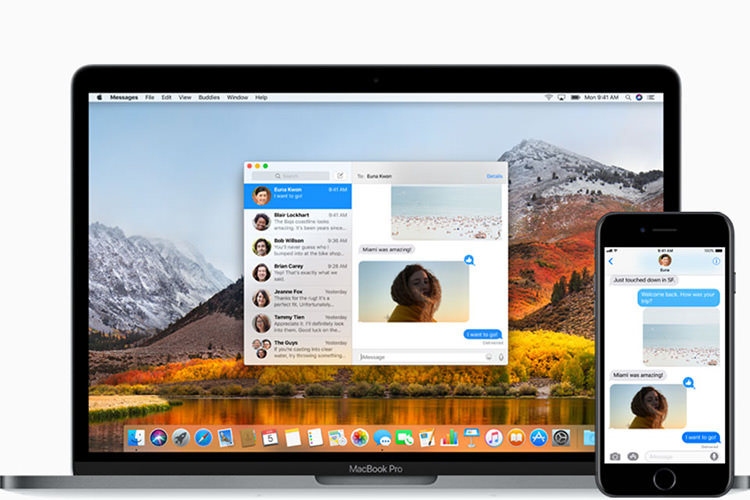Tap the back arrow on the iPhone
Viewport: 750px width, 500px height.
coord(611,261)
